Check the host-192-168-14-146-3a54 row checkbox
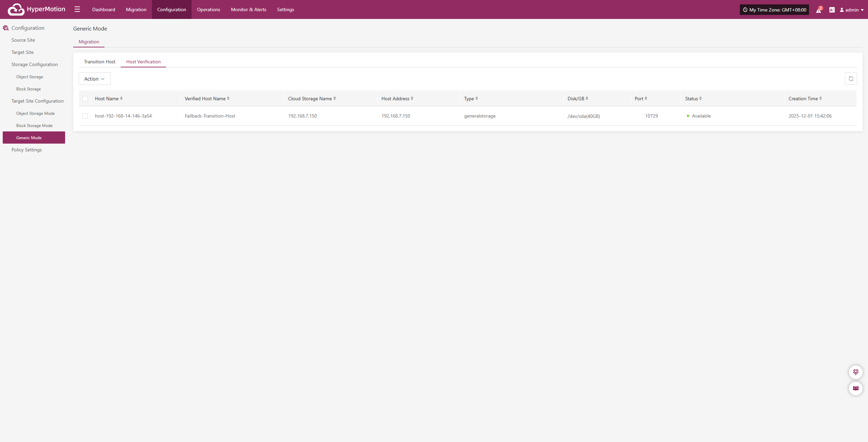Screen dimensions: 868x442 [85, 116]
